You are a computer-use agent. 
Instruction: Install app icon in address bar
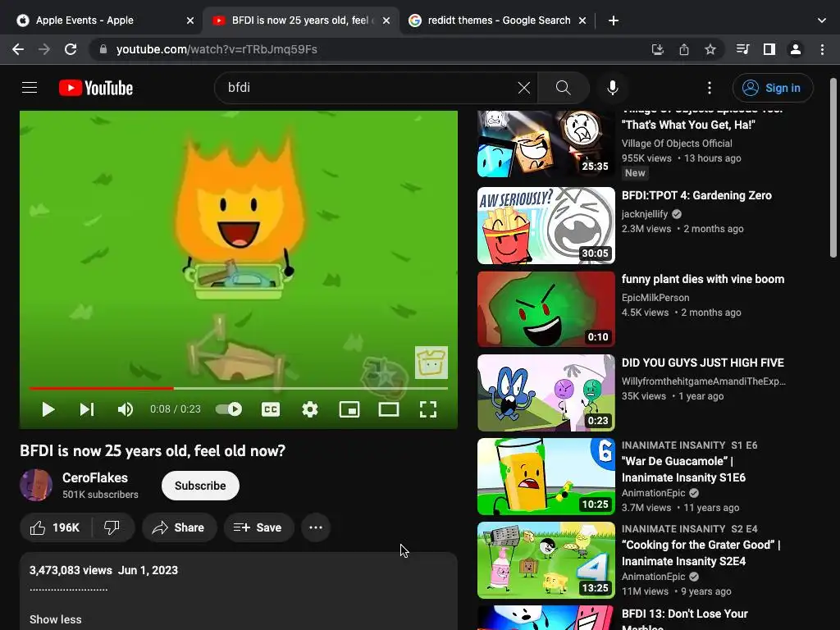(x=657, y=49)
